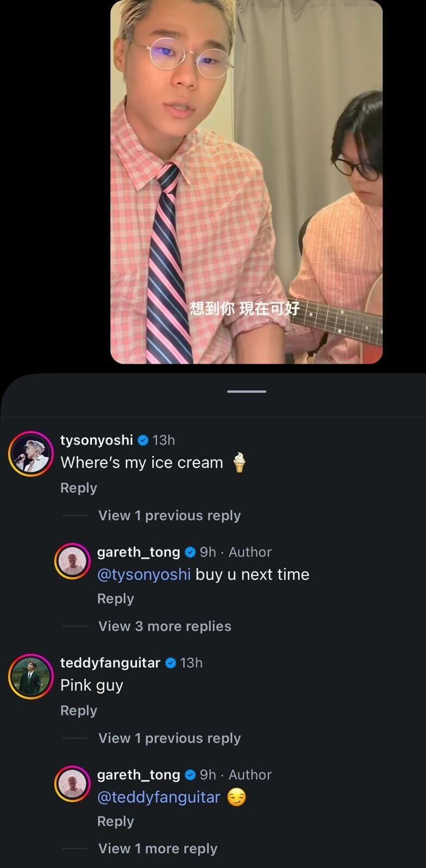
Task: Expand View 3 more replies
Action: click(x=165, y=626)
